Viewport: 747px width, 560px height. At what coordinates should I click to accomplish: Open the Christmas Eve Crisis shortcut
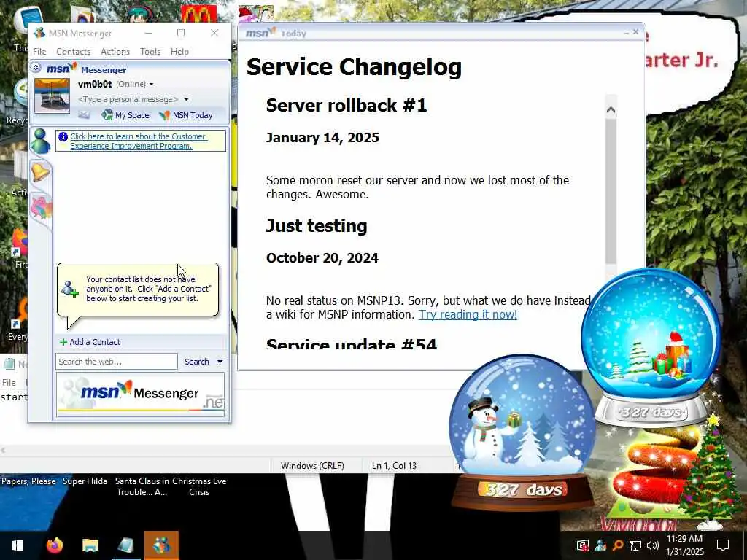pyautogui.click(x=199, y=486)
